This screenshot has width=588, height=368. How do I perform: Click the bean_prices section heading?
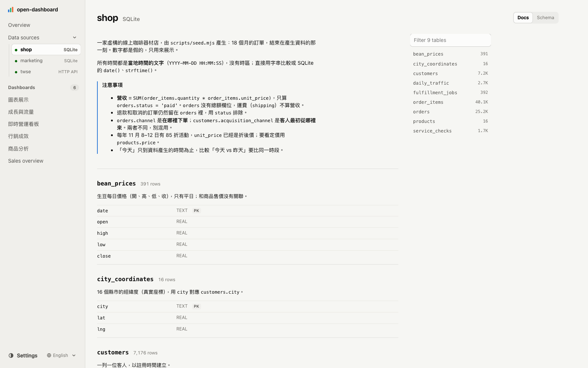tap(116, 183)
